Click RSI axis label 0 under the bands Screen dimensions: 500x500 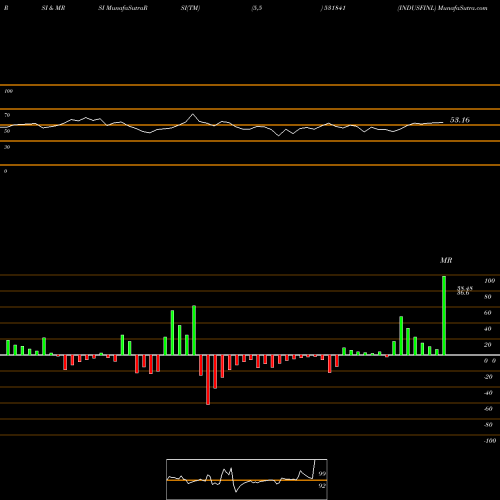(5, 171)
